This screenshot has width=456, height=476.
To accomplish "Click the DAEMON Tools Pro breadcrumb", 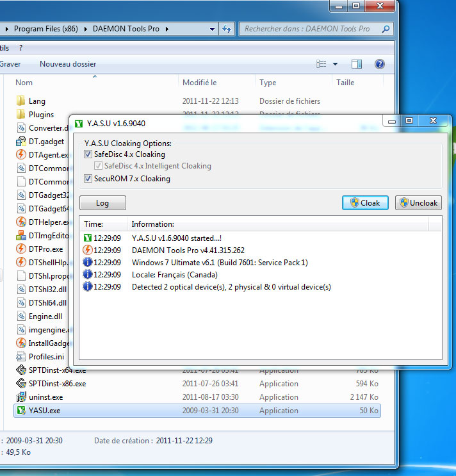I will 126,29.
